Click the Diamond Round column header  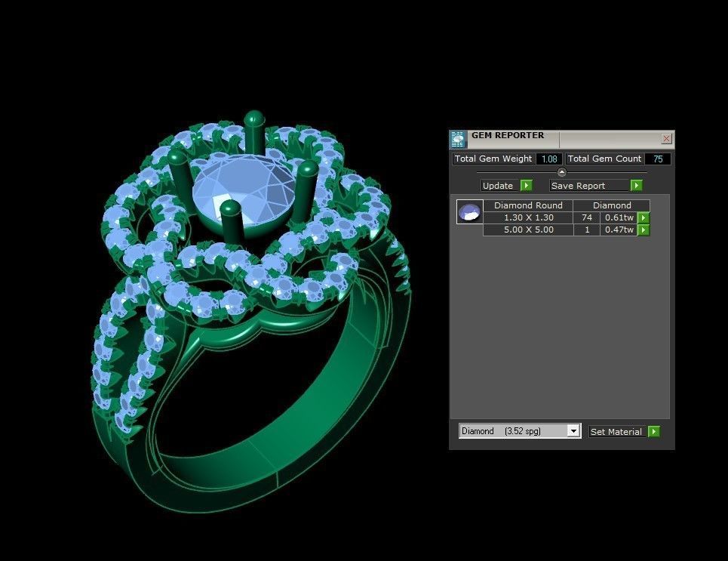click(x=528, y=205)
